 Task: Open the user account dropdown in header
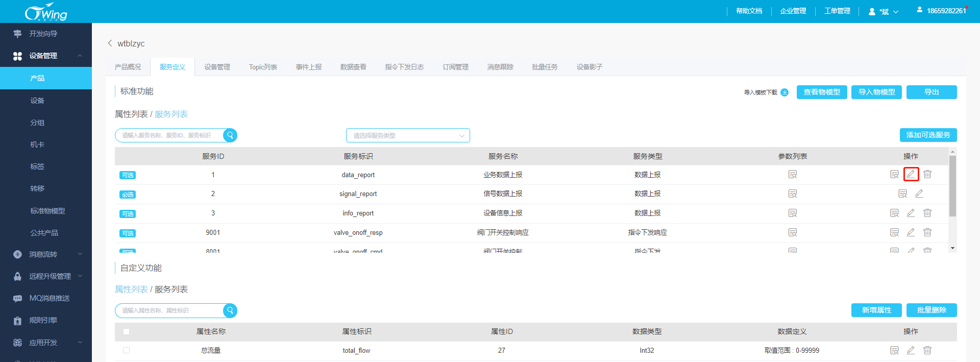pos(884,11)
